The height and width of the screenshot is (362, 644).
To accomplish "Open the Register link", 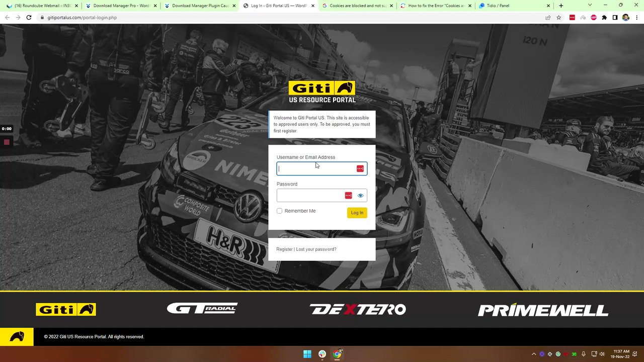I will (284, 249).
